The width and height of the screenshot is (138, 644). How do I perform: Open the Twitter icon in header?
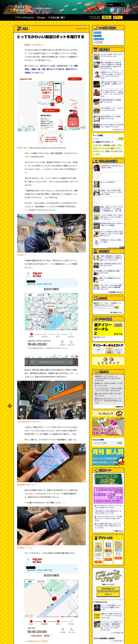pyautogui.click(x=112, y=10)
